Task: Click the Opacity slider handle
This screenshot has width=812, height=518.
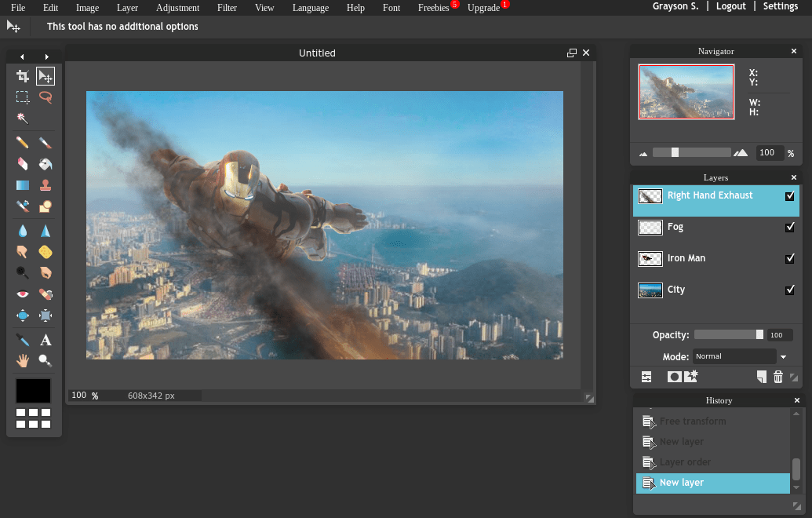Action: tap(759, 334)
